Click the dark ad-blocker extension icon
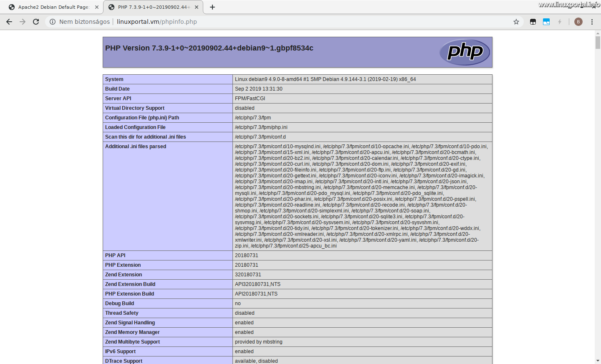The image size is (601, 364). coord(533,21)
